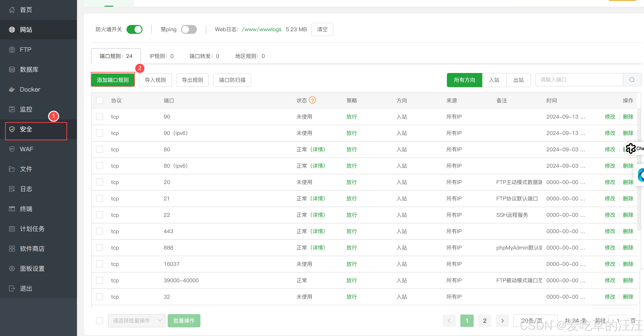Expand the 20条/页 page size dropdown
Image resolution: width=644 pixels, height=336 pixels.
(x=535, y=321)
